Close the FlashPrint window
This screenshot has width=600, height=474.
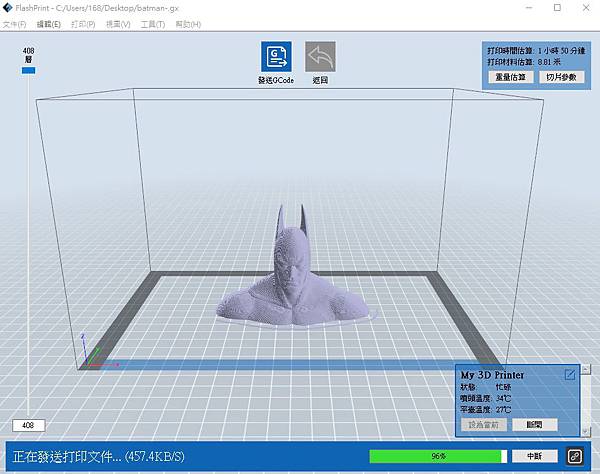click(x=586, y=8)
